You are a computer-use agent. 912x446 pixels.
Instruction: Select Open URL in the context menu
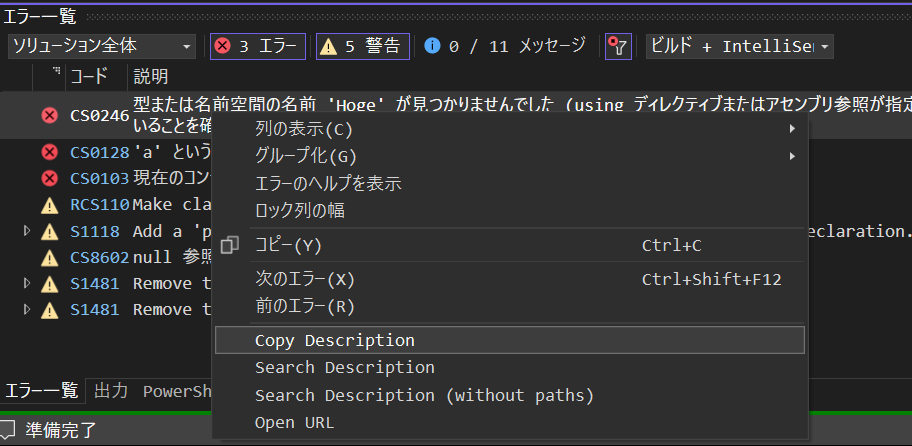point(510,423)
